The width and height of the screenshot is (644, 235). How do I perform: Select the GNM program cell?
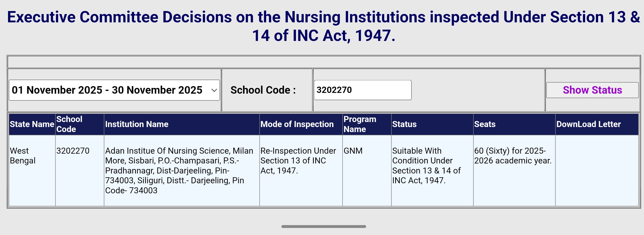[353, 151]
